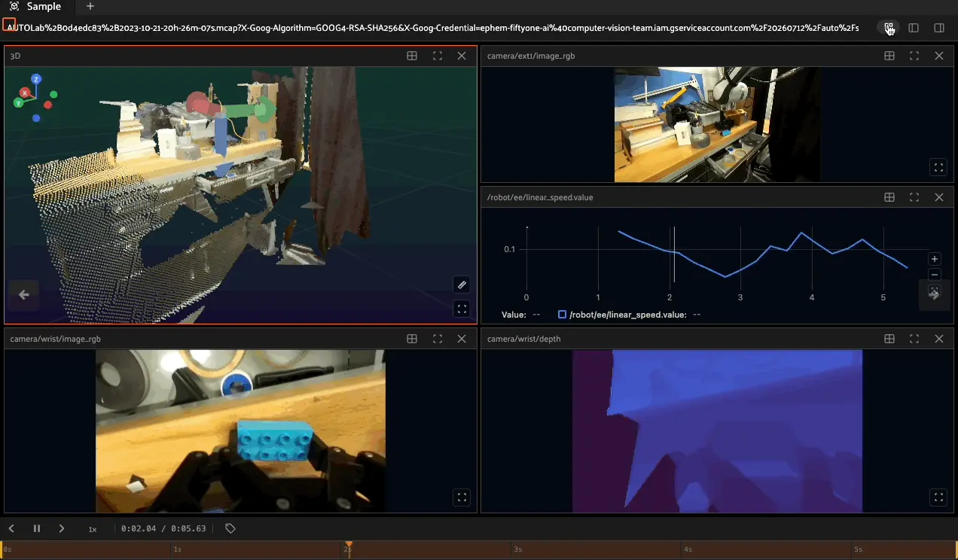Open the 1x playback speed selector
The image size is (958, 560).
point(93,529)
